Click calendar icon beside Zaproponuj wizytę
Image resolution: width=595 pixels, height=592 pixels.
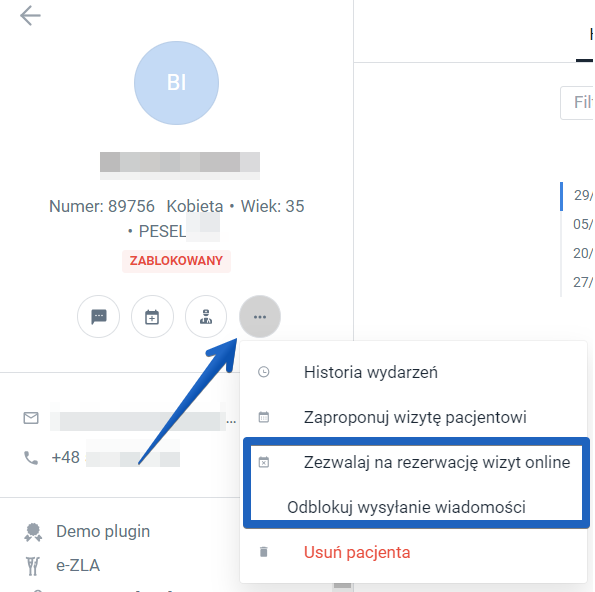264,417
